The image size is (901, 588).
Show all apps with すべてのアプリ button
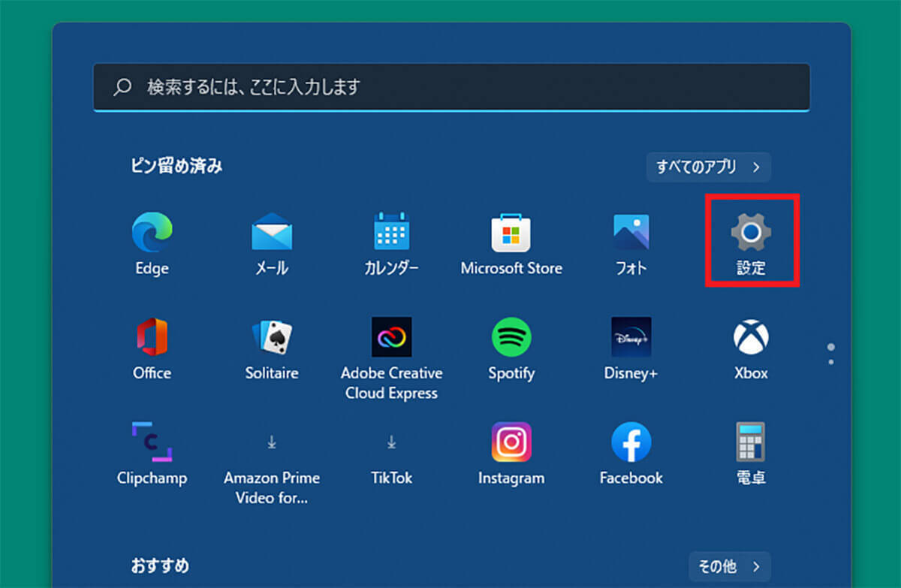click(708, 167)
